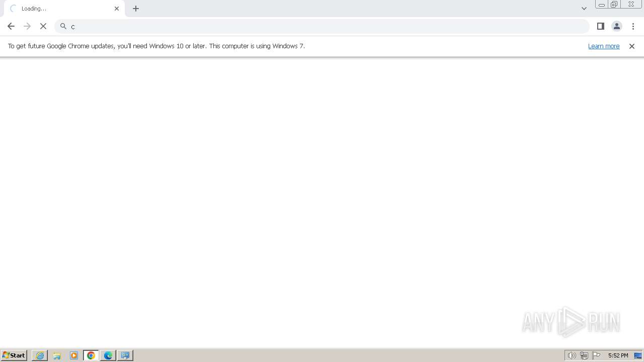The width and height of the screenshot is (644, 362).
Task: Show desktop via tray corner button
Action: pyautogui.click(x=638, y=355)
